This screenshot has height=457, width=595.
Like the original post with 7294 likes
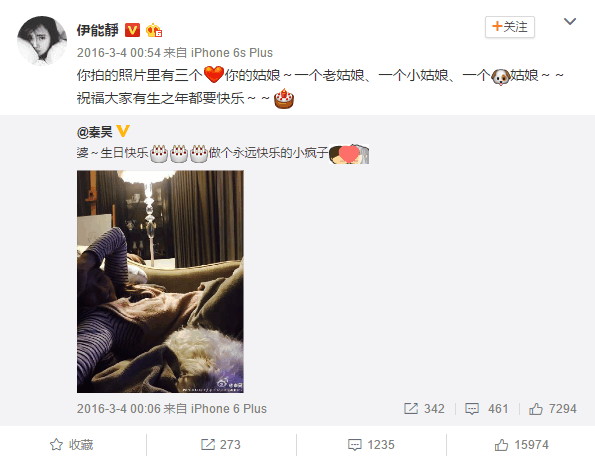[x=552, y=409]
